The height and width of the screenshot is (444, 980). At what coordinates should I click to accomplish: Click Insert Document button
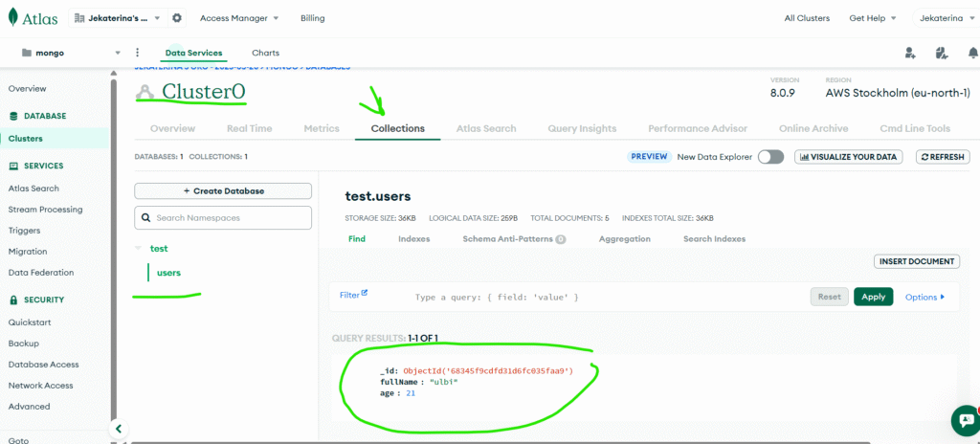click(917, 261)
